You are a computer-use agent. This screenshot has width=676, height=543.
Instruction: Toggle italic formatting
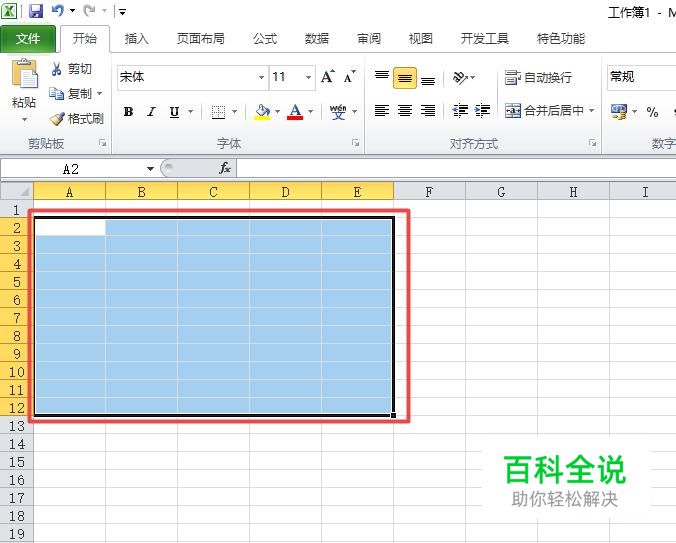click(x=151, y=112)
